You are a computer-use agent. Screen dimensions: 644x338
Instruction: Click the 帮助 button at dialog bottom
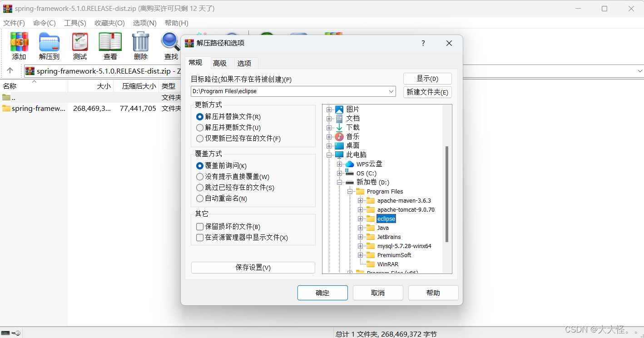click(x=433, y=293)
